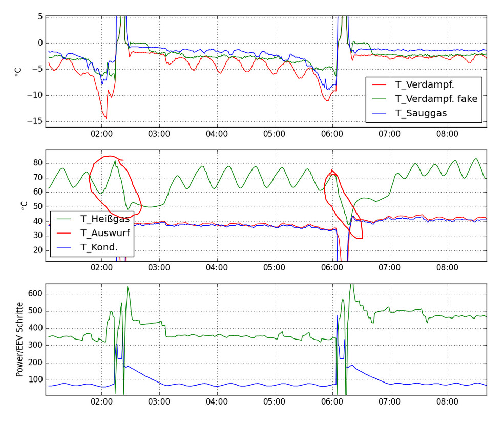Viewport: 504px width, 424px height.
Task: Click red line sample beside T_Verdampf.
Action: pyautogui.click(x=380, y=85)
